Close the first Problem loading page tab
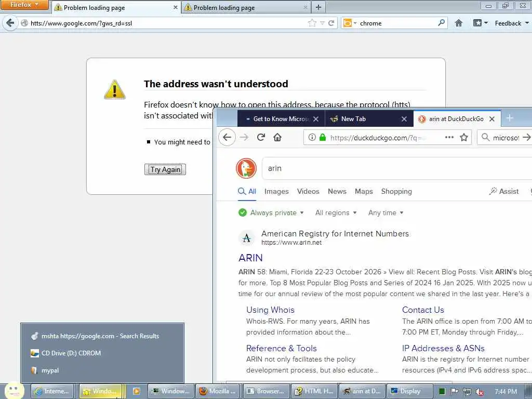 pyautogui.click(x=176, y=7)
